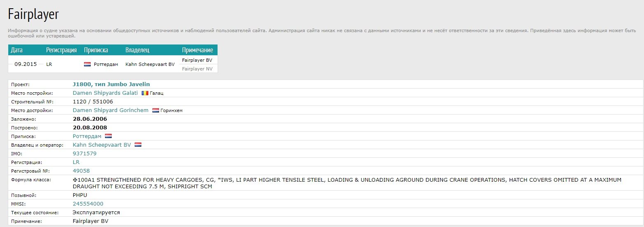Click the Владелец column header
The height and width of the screenshot is (227, 644).
click(x=137, y=50)
